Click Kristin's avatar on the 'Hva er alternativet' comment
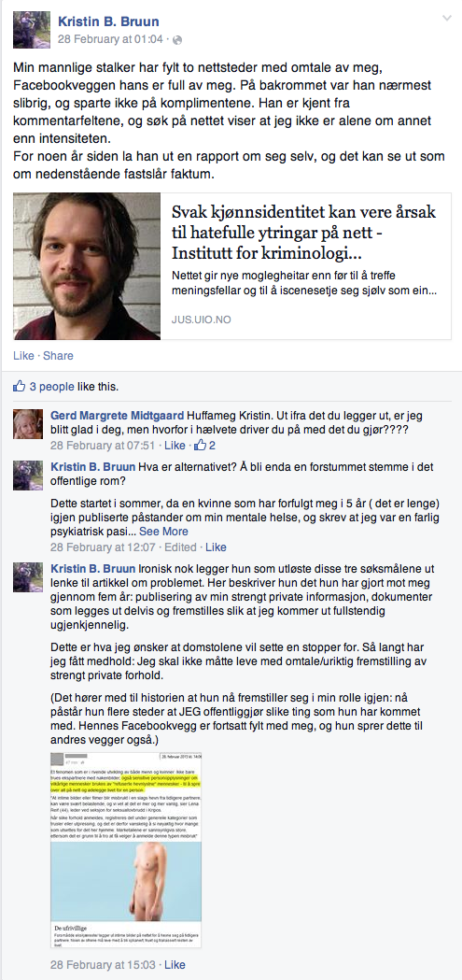 tap(28, 476)
